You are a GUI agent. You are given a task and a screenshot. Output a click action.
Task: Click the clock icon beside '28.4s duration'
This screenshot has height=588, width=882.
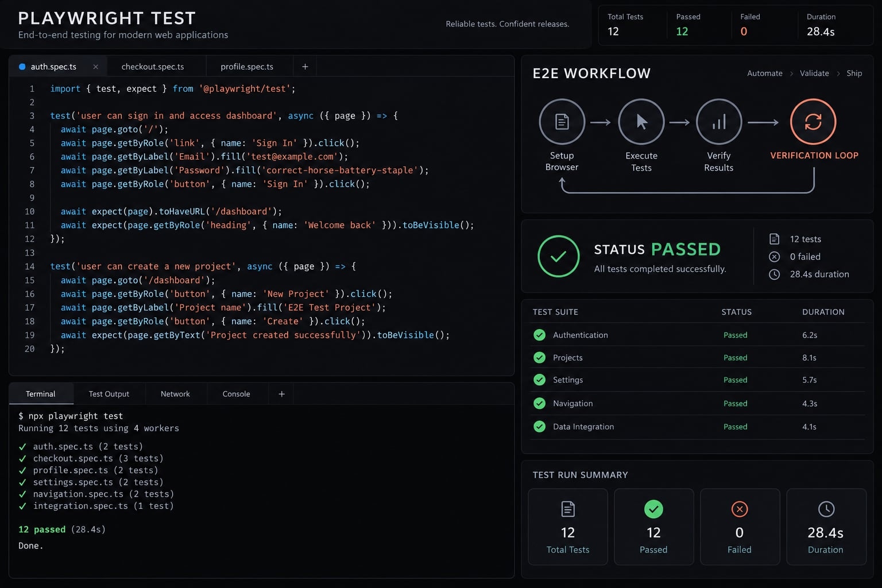pos(774,274)
